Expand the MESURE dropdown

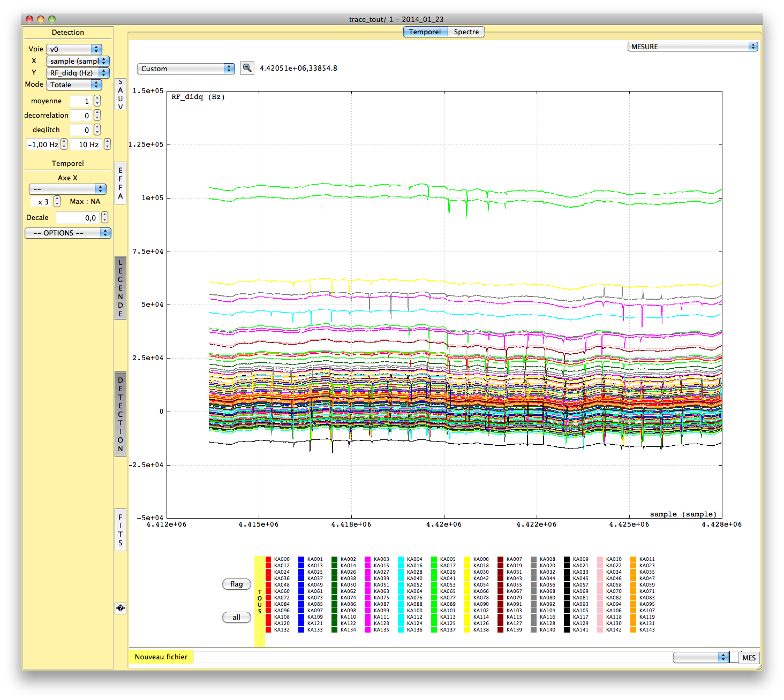pyautogui.click(x=692, y=47)
